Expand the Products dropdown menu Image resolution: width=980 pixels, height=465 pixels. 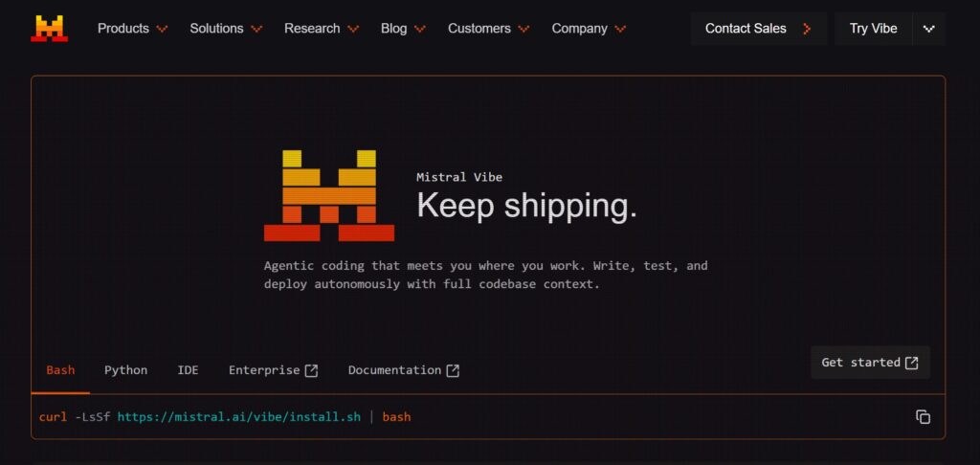pos(132,29)
